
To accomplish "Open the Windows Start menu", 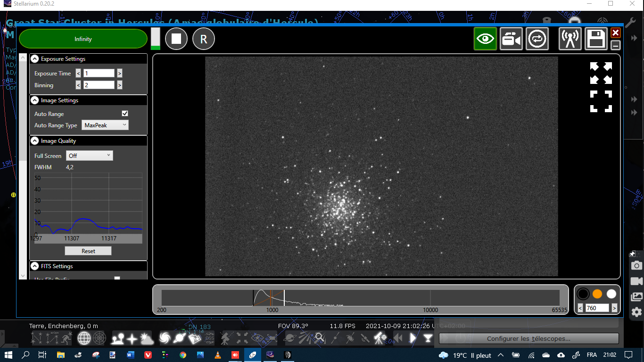I will 8,355.
